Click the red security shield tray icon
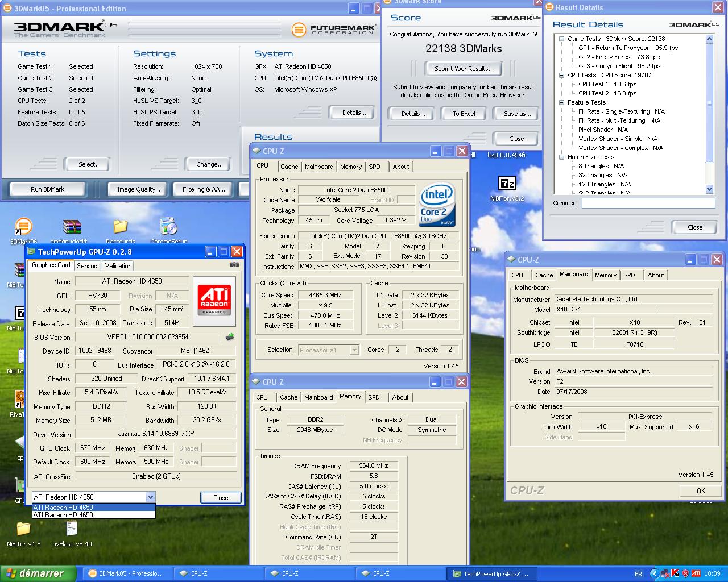Screen dimensions: 728x582 click(x=685, y=573)
